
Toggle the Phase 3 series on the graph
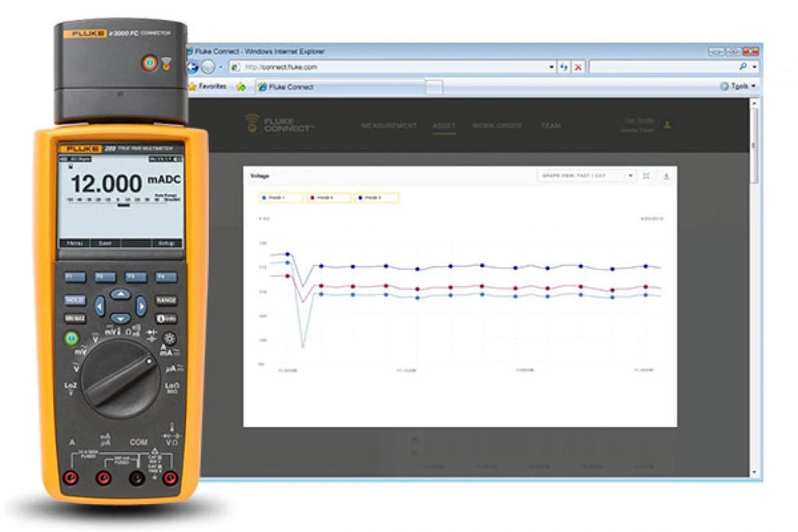point(378,198)
